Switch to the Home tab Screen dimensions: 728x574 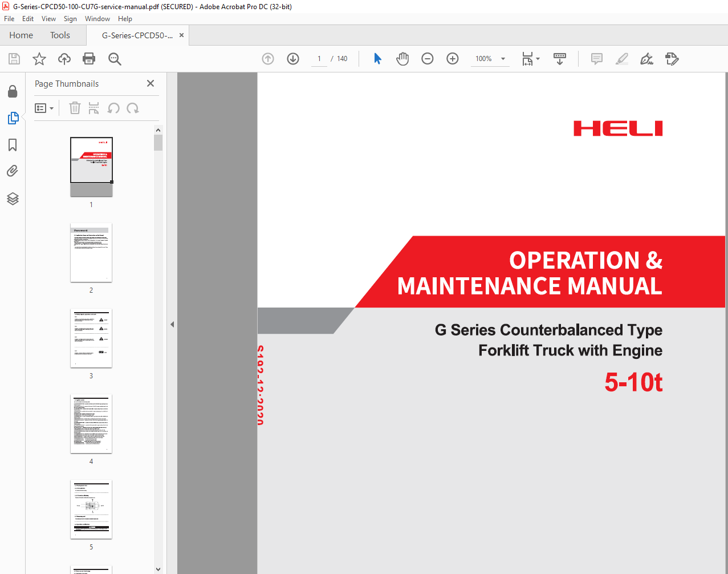click(21, 35)
